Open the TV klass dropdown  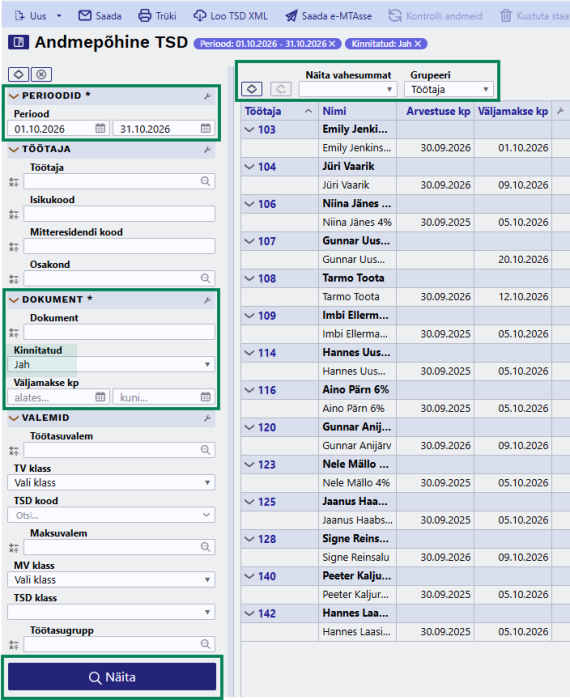click(111, 483)
